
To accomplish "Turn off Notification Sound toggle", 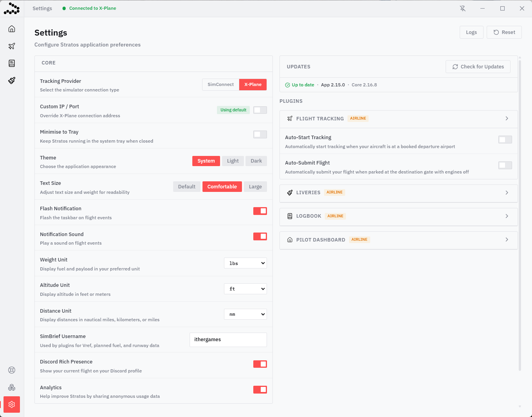I will (260, 236).
